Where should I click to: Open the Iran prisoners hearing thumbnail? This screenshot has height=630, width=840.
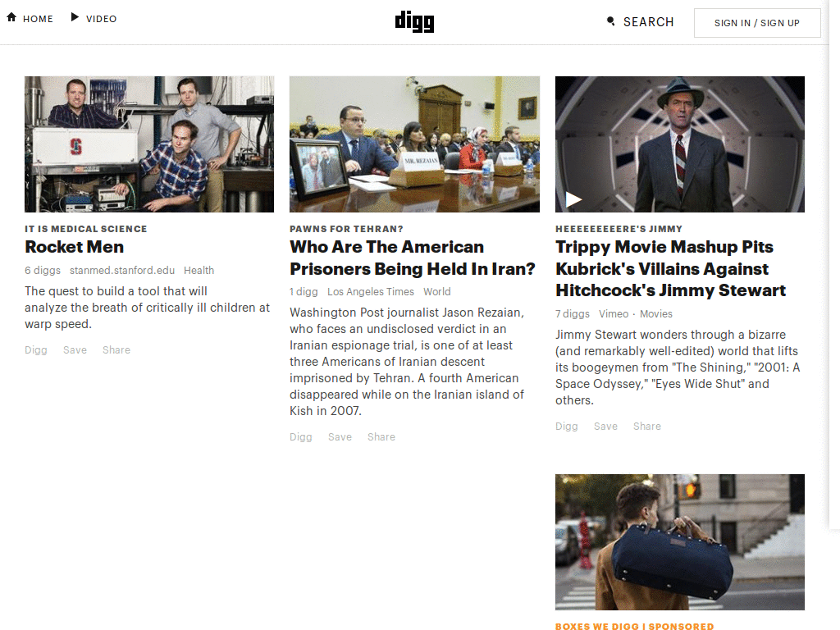(x=414, y=144)
